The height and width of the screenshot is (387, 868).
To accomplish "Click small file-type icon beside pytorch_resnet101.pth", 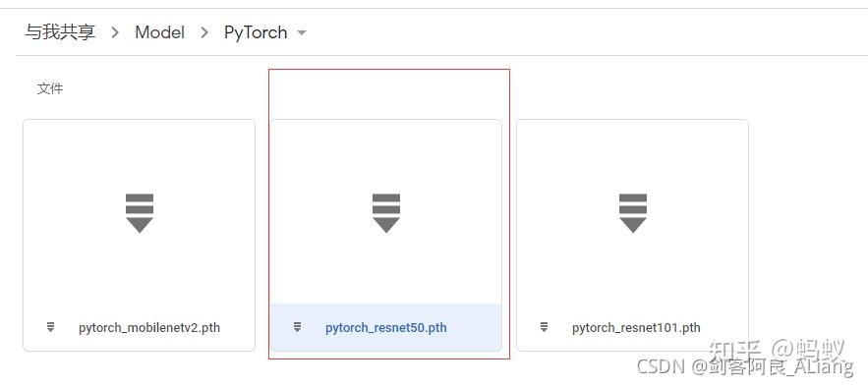I will pos(545,327).
